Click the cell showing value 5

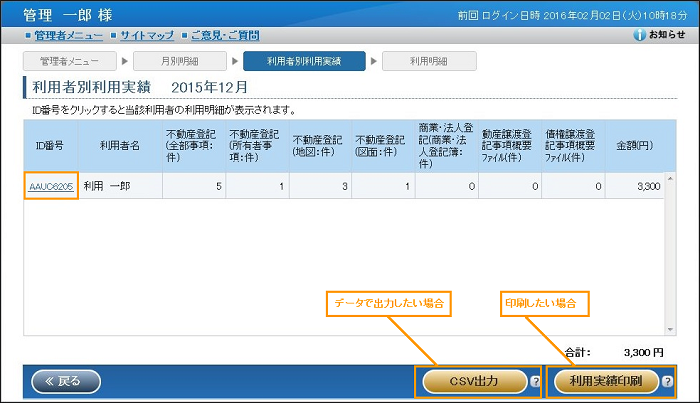[194, 186]
